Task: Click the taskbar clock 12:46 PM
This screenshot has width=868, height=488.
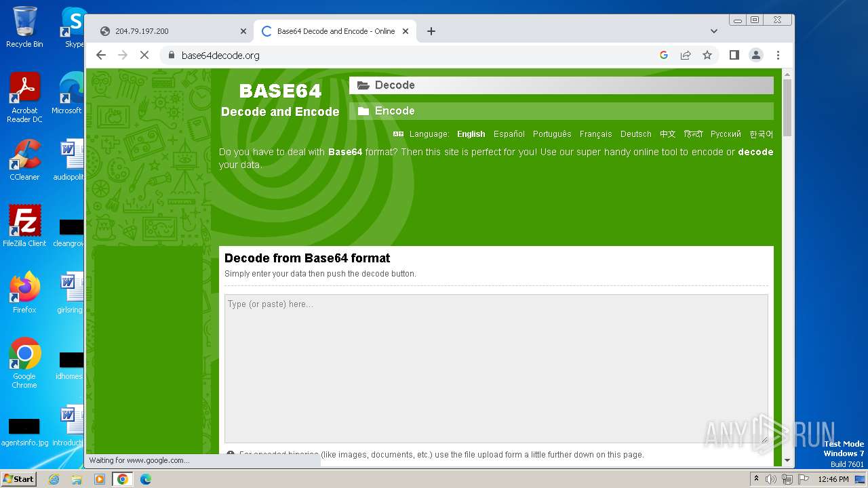Action: coord(833,479)
